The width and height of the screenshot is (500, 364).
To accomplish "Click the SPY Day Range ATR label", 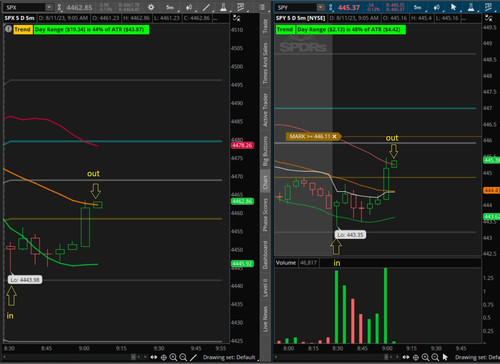I will (x=351, y=30).
